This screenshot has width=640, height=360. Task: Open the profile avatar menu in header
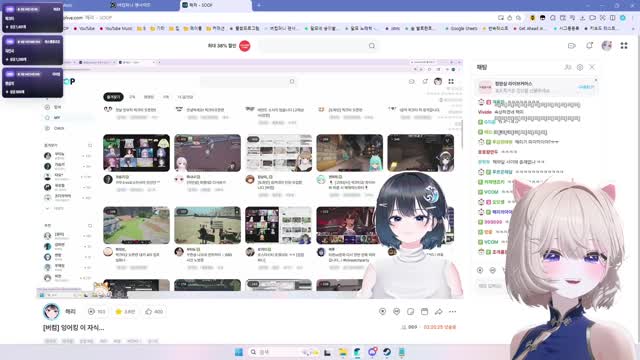[607, 46]
